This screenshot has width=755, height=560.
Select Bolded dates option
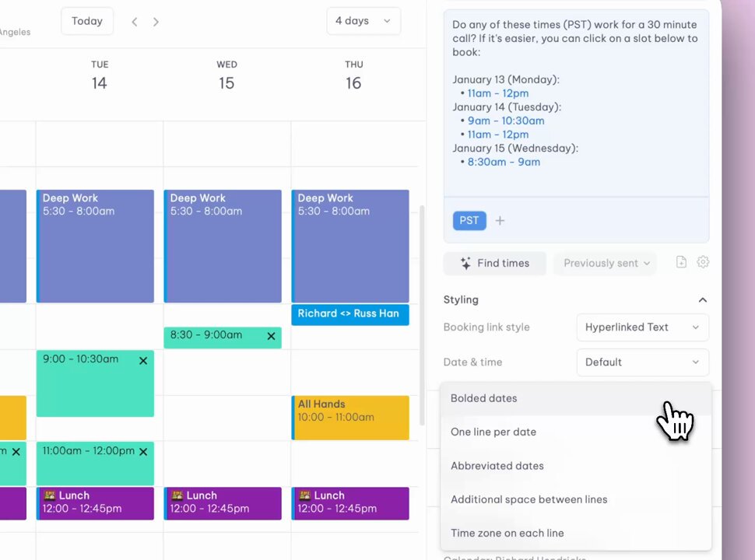pyautogui.click(x=576, y=398)
